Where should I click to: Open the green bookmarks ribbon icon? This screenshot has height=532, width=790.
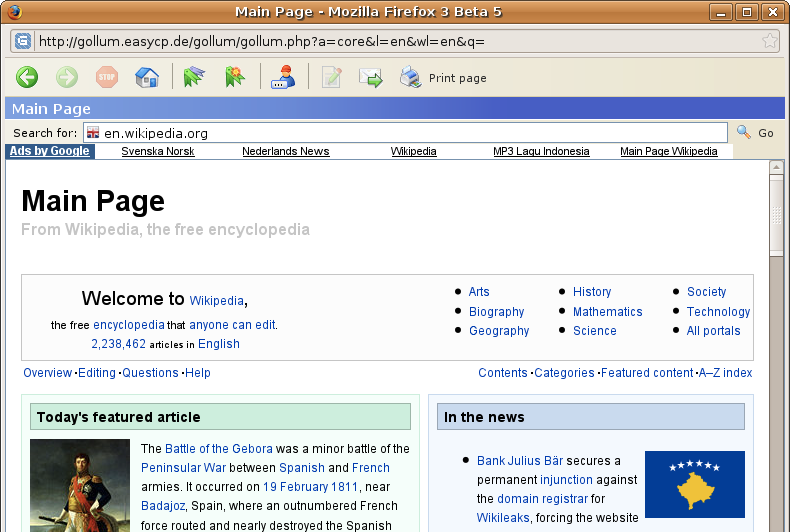pyautogui.click(x=194, y=77)
